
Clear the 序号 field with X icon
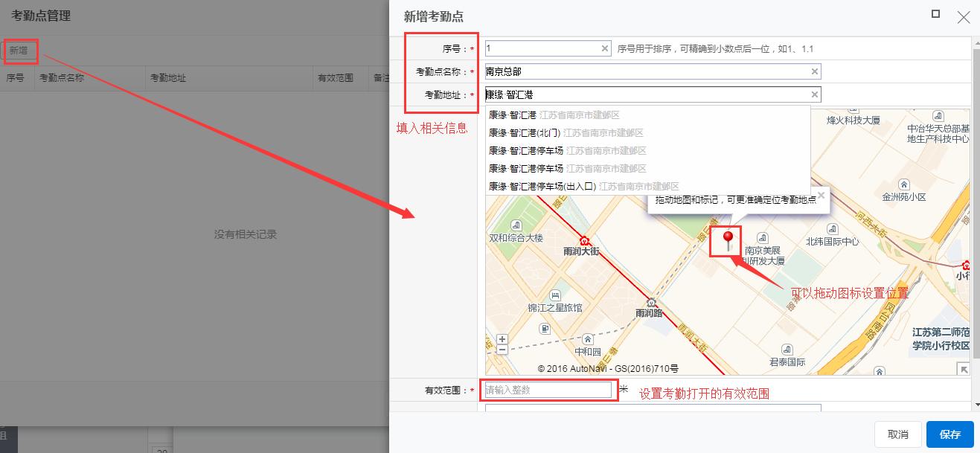604,48
